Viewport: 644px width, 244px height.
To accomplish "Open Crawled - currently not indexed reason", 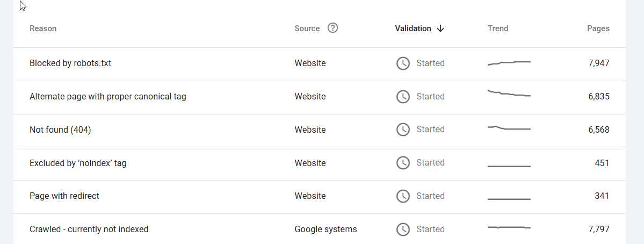I will [x=89, y=229].
